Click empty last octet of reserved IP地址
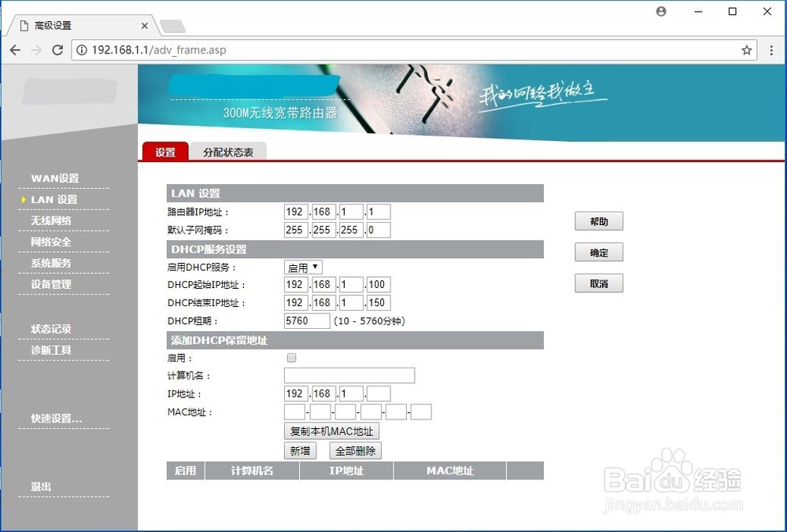Viewport: 787px width, 532px height. coord(379,393)
